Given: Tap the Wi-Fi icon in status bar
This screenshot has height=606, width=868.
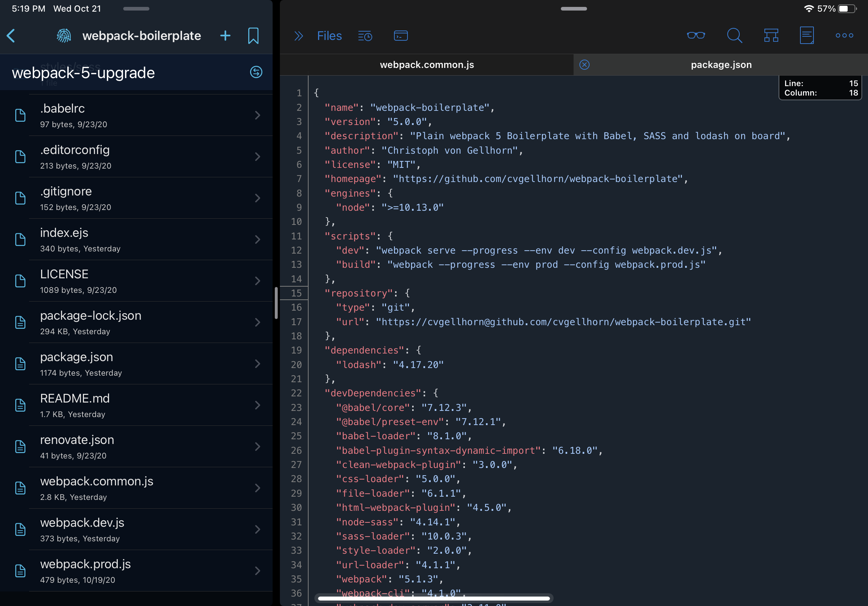Looking at the screenshot, I should coord(809,9).
